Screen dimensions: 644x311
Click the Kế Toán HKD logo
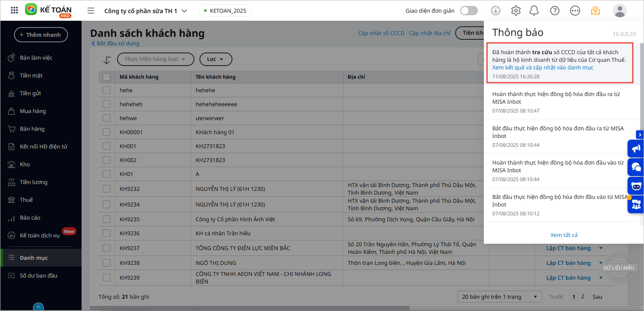[48, 11]
